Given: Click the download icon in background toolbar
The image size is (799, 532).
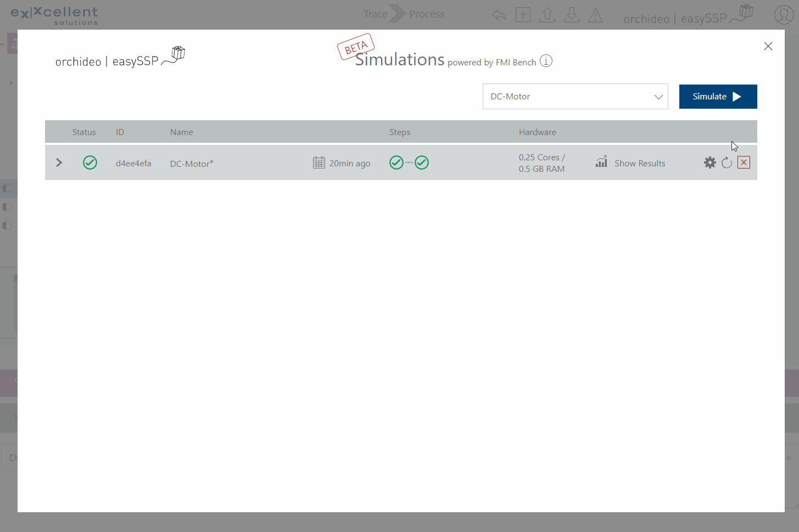Looking at the screenshot, I should (x=572, y=15).
